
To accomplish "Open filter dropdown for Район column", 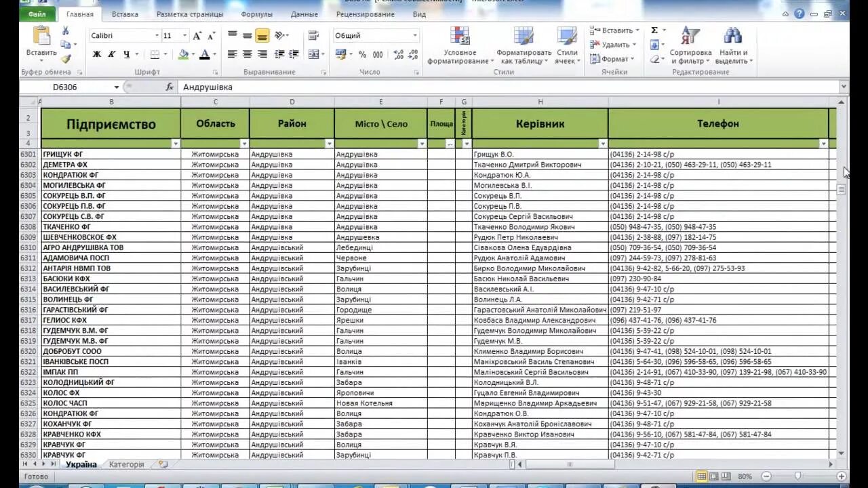I will [330, 144].
